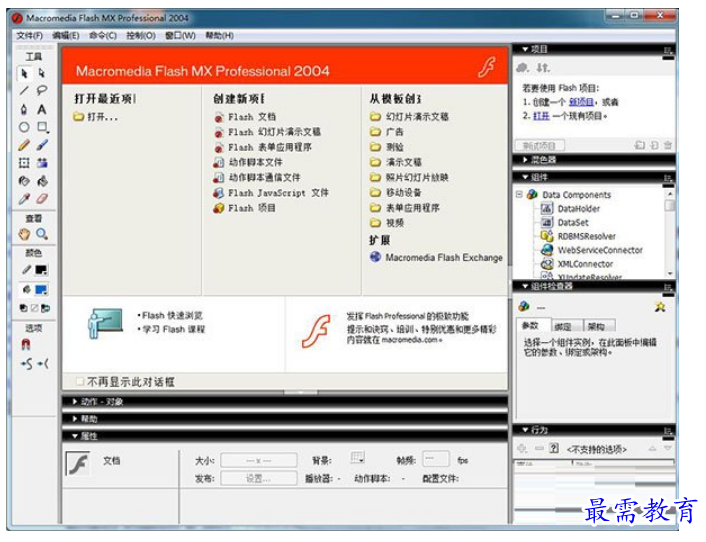This screenshot has width=706, height=542.
Task: Select WebServiceConnector component
Action: 600,250
